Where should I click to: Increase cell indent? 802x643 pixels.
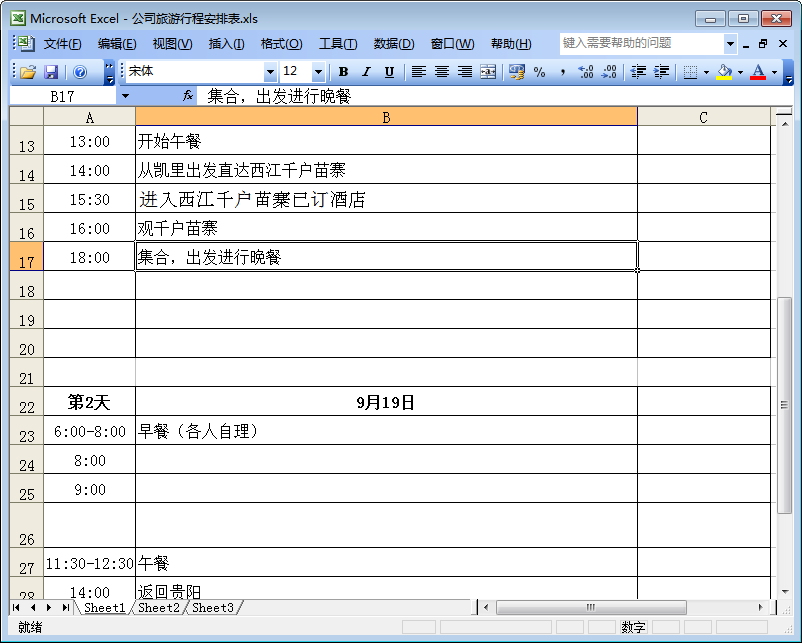661,72
